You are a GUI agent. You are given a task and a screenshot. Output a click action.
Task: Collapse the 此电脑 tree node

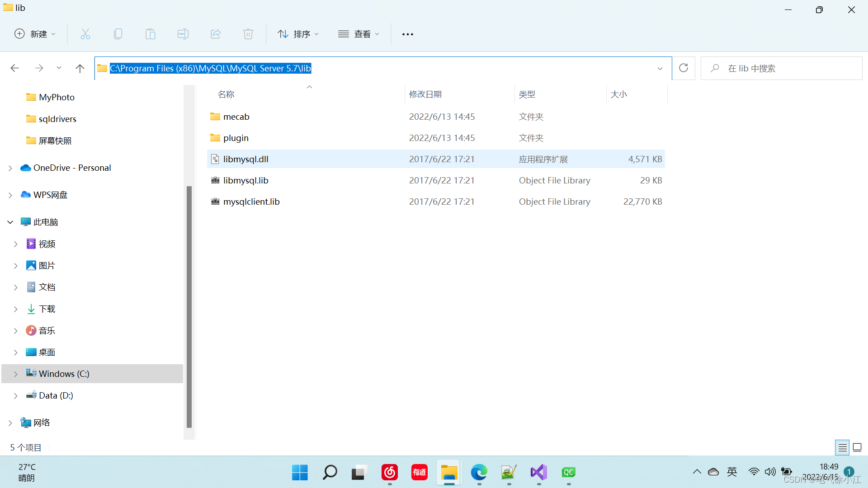point(10,222)
